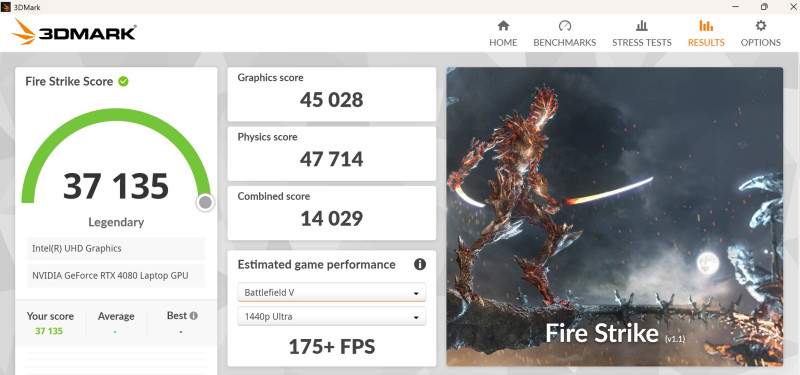Switch to the STRESS TESTS tab
Screen dimensions: 800x375
(641, 42)
